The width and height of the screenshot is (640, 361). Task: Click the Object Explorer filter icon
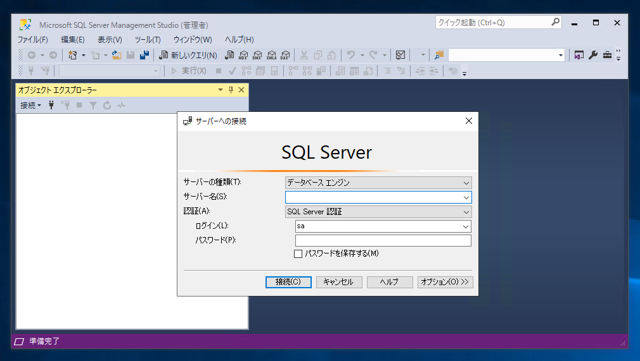93,105
